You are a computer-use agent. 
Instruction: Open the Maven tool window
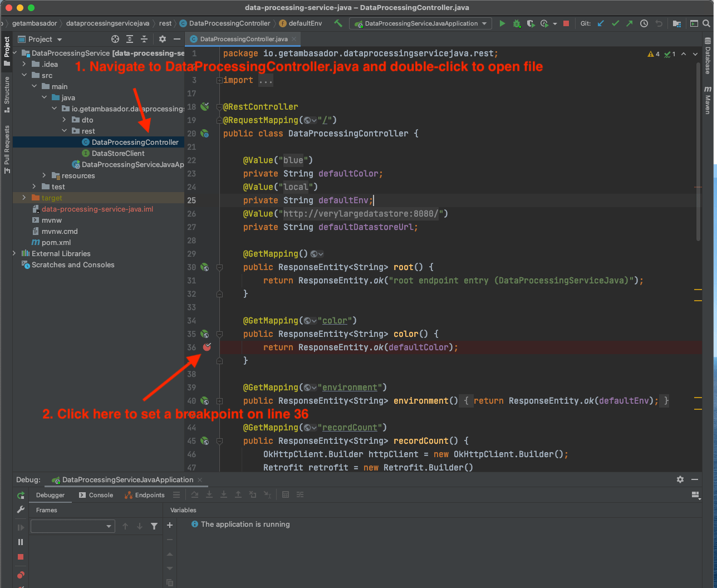click(708, 100)
